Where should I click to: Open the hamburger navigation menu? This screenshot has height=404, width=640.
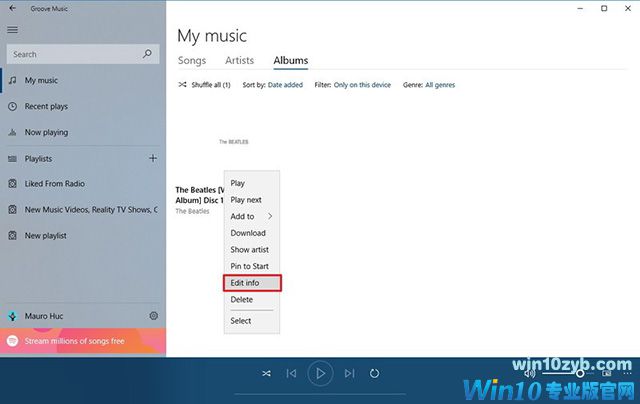12,29
